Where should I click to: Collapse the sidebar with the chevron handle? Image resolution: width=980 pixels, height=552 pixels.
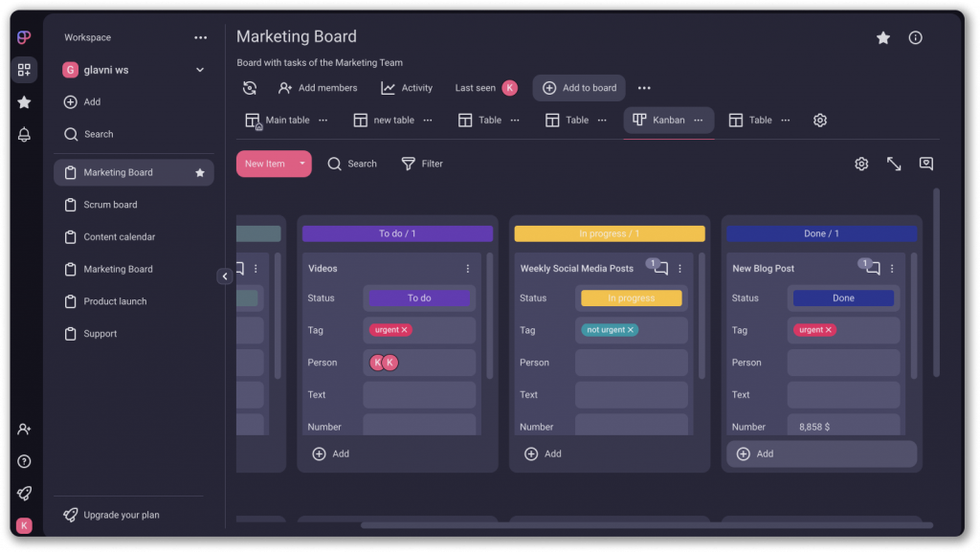(x=225, y=276)
